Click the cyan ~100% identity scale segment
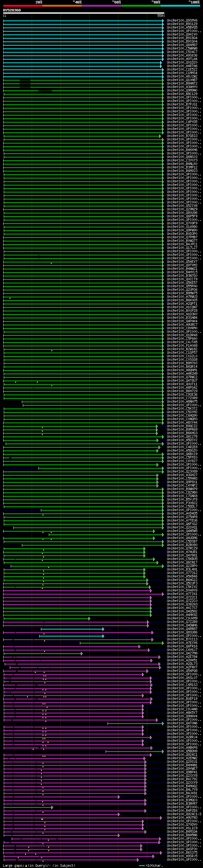Image resolution: width=203 pixels, height=868 pixels. (180, 6)
